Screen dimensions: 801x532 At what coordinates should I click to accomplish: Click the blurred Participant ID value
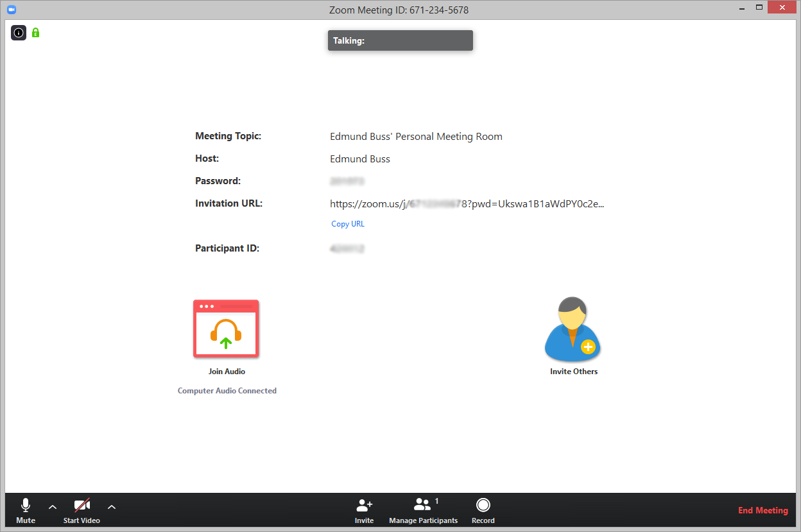point(347,249)
